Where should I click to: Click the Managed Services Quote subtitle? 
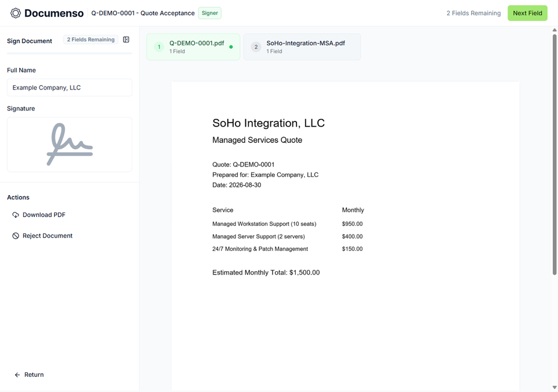[257, 140]
